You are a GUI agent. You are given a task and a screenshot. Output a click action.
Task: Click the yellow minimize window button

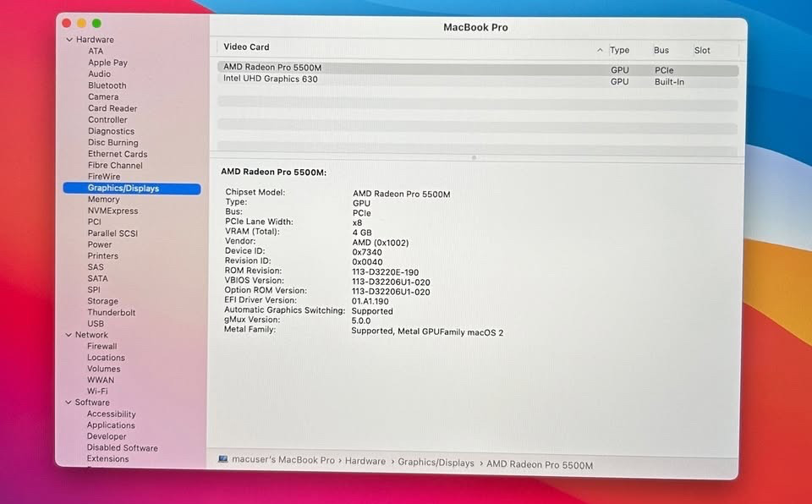point(81,23)
